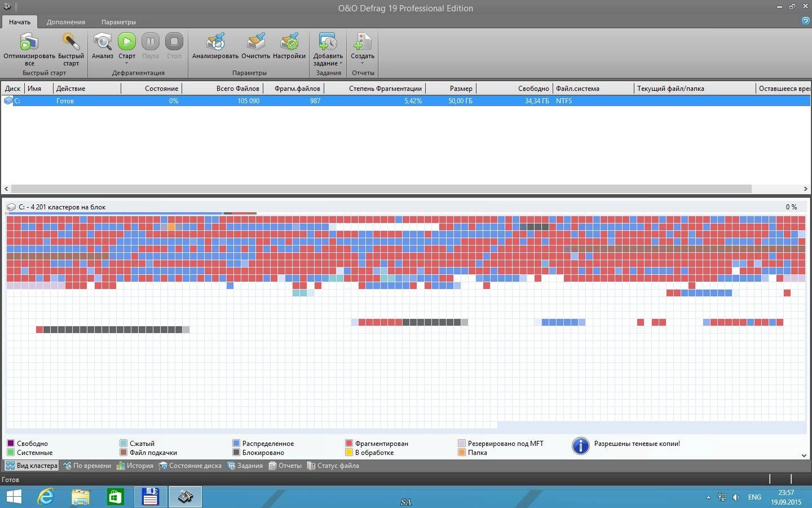Click the horizontal scrollbar of the drive list
Image resolution: width=812 pixels, height=508 pixels.
click(x=381, y=189)
